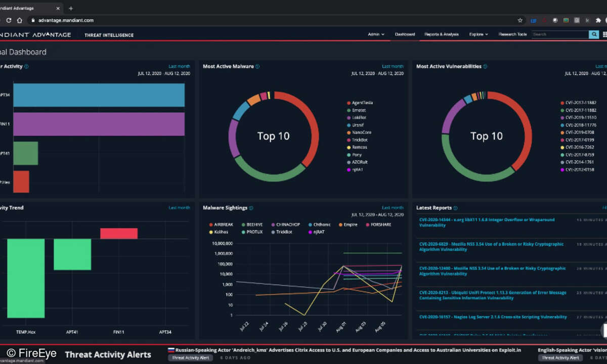Click the browser address bar URL
This screenshot has width=607, height=364.
pos(66,20)
